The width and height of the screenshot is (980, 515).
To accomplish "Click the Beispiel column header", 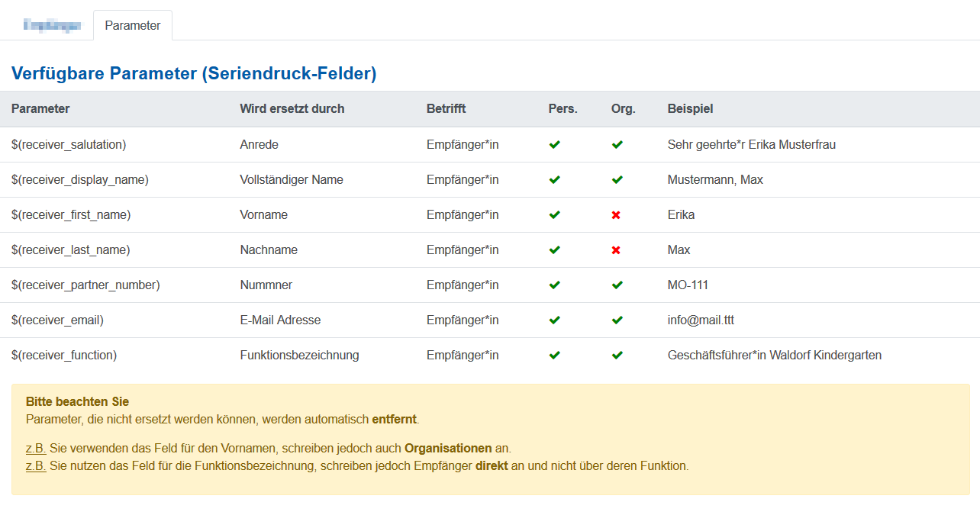I will pos(690,109).
